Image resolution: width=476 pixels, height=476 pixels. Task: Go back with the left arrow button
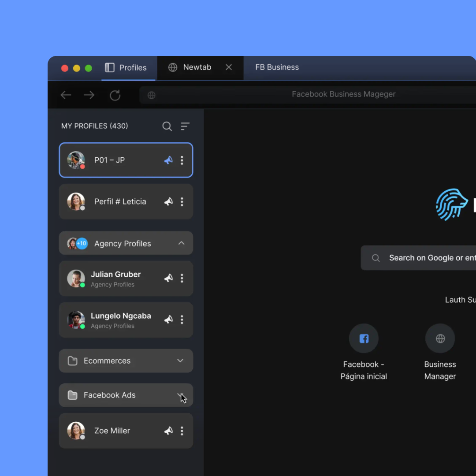pyautogui.click(x=66, y=95)
